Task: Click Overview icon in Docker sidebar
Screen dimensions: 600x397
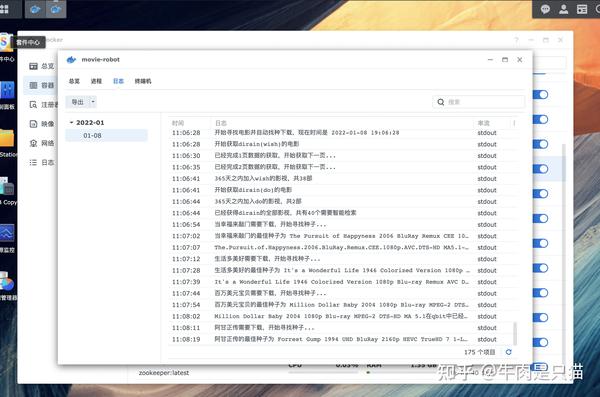Action: point(34,66)
